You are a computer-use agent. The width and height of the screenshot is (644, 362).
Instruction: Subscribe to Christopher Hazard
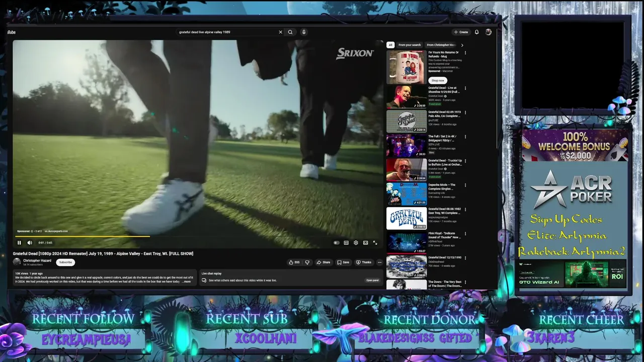tap(65, 262)
